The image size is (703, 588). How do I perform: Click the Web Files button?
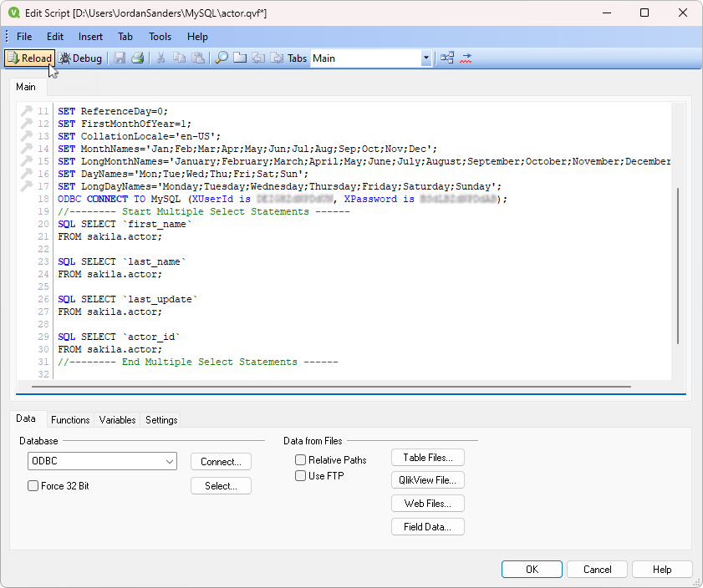(x=427, y=503)
